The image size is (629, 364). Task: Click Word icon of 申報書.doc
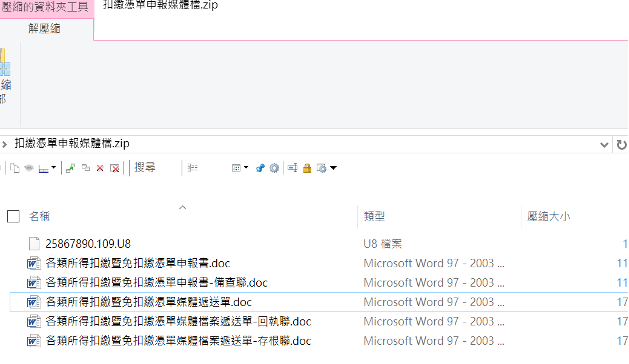pyautogui.click(x=34, y=263)
